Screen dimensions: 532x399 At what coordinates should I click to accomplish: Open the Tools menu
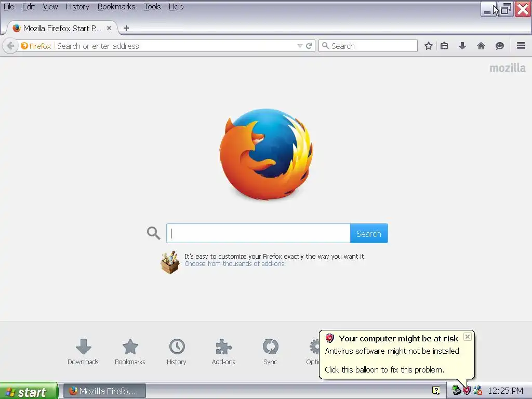(152, 7)
